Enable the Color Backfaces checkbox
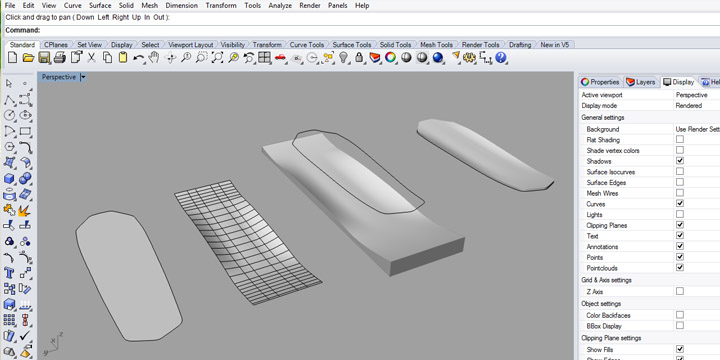 click(x=680, y=315)
